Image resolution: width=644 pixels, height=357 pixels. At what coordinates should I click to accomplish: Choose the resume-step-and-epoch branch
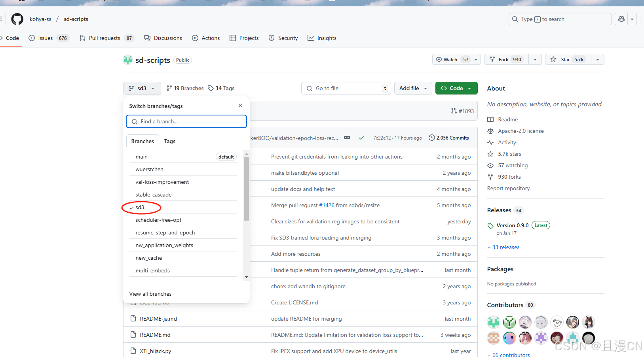point(183,232)
